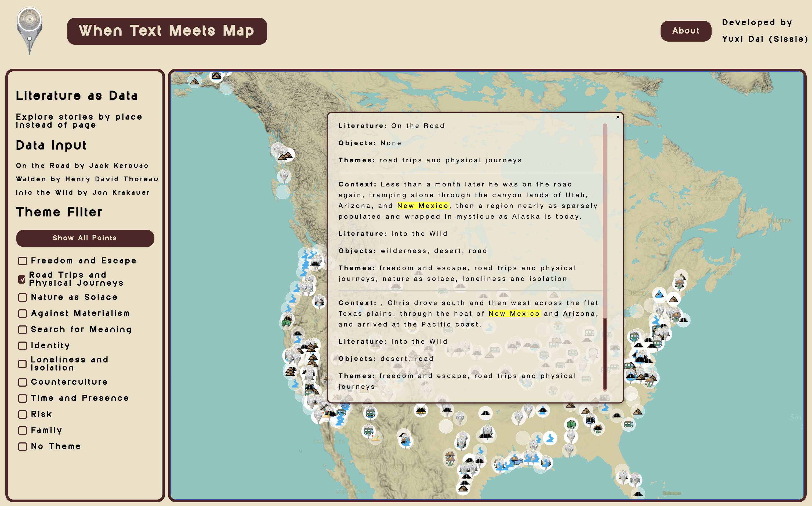Check the No Theme box
Viewport: 812px width, 506px height.
pyautogui.click(x=23, y=446)
